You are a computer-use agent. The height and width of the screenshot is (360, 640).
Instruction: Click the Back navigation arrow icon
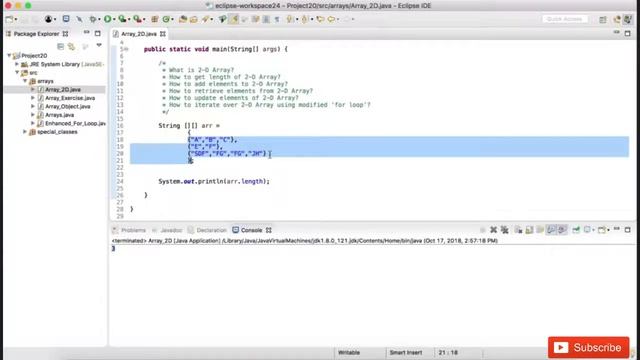331,19
